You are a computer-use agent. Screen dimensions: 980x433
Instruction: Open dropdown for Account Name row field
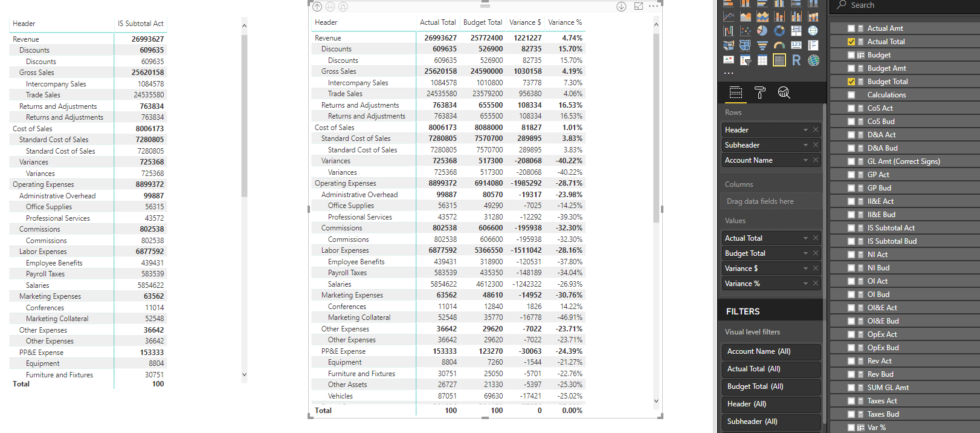click(805, 160)
